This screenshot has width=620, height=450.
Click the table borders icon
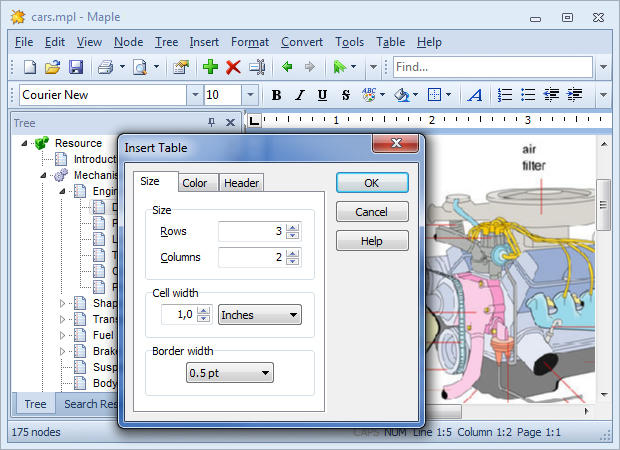[x=435, y=95]
